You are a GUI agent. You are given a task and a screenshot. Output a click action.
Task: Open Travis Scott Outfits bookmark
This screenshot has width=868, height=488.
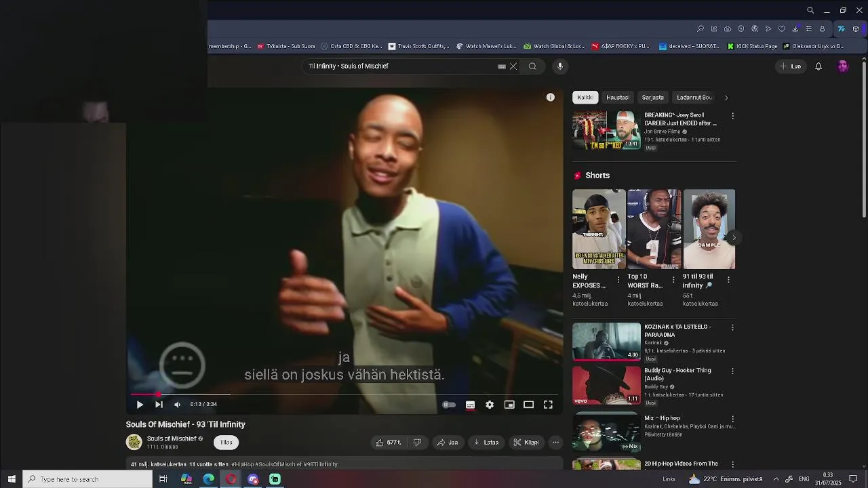(x=418, y=46)
